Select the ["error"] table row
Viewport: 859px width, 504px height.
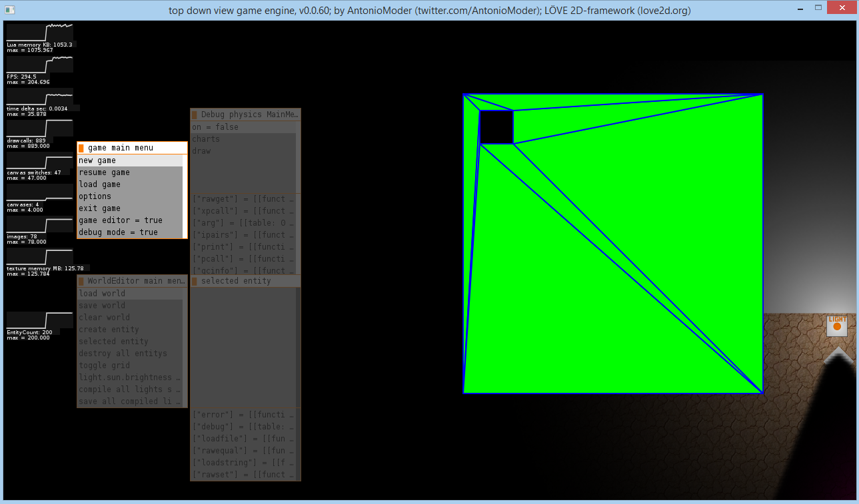click(x=243, y=415)
